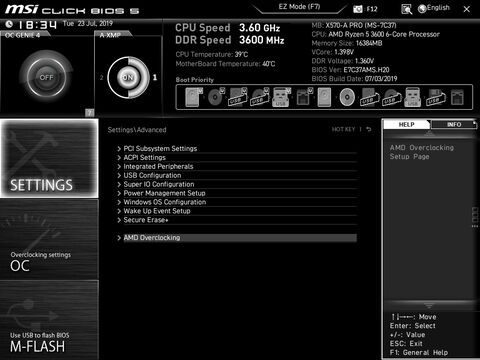Toggle the A-XMP ON dial
Screen dimensions: 480x360
(x=128, y=78)
